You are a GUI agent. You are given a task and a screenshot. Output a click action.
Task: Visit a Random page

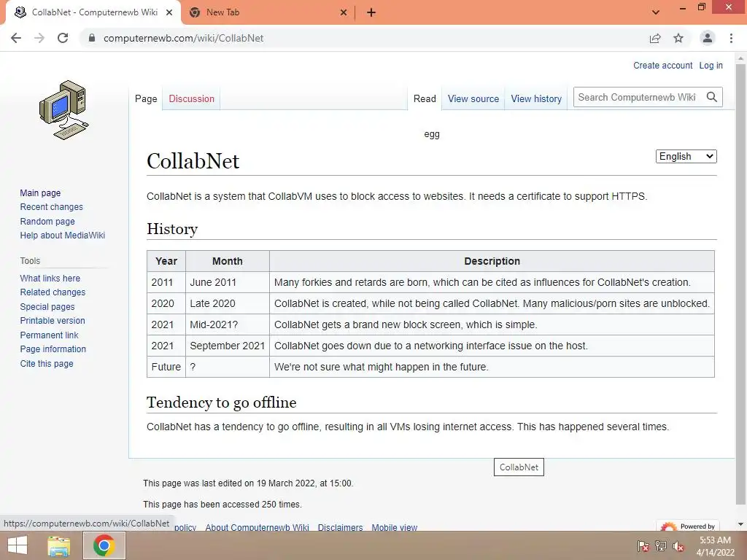tap(47, 221)
